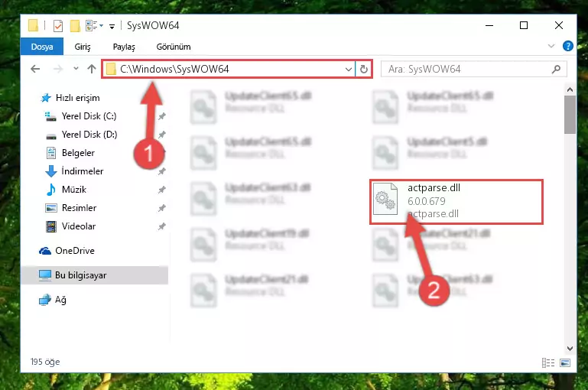Screen dimensions: 588x390
Task: Expand the address bar history dropdown
Action: [x=349, y=69]
